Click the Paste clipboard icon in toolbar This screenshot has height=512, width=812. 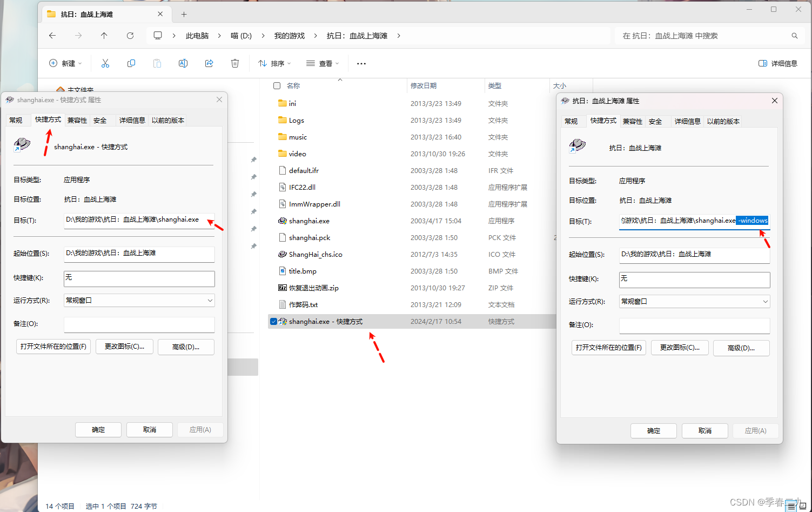pyautogui.click(x=157, y=63)
